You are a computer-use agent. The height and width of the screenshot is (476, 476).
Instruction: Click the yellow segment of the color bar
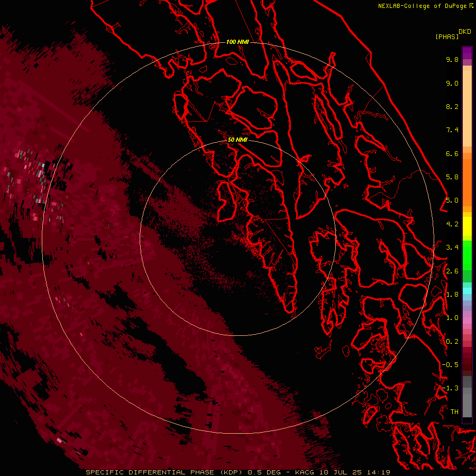click(467, 226)
